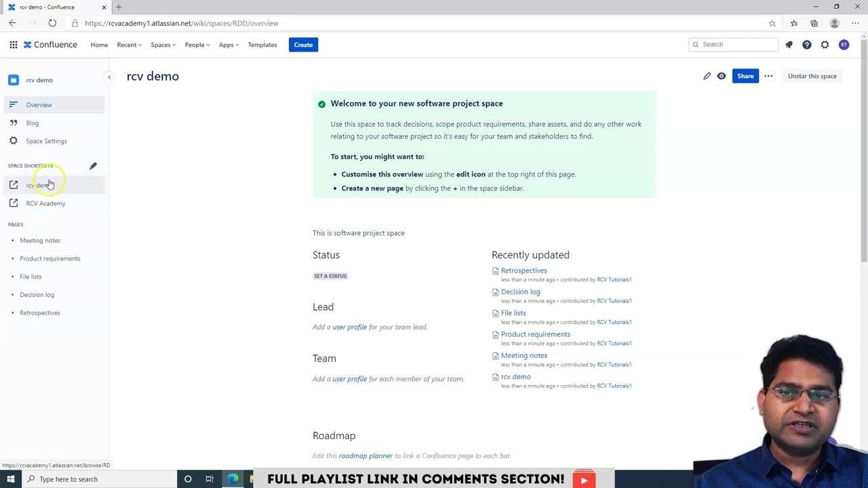Click the Overview icon in the sidebar
This screenshot has width=868, height=488.
tap(13, 104)
